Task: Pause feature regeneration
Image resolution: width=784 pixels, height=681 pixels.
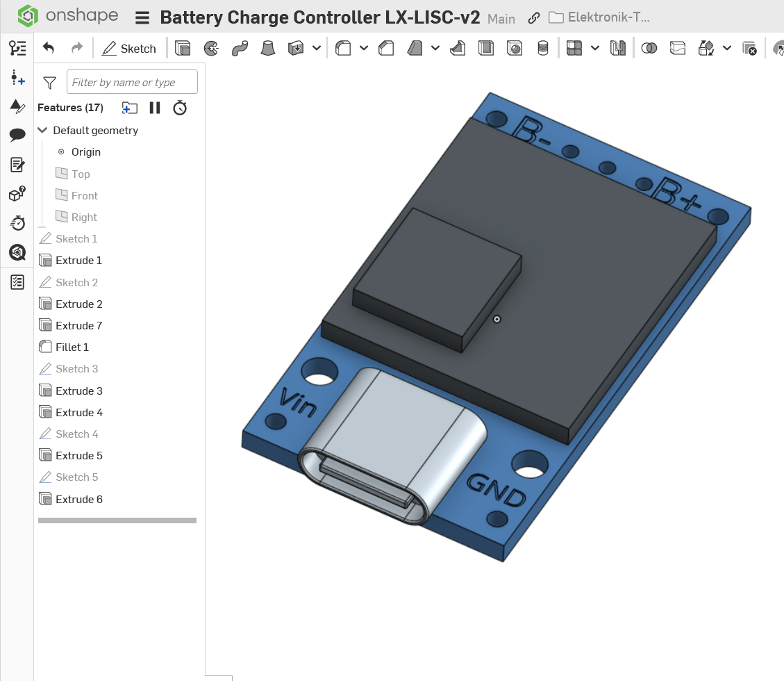Action: (x=155, y=108)
